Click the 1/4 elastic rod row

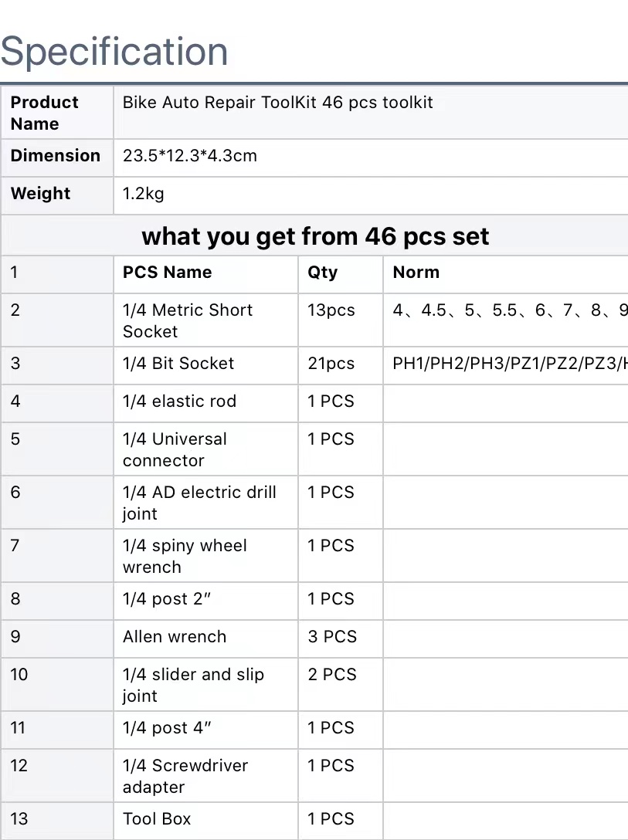(314, 403)
